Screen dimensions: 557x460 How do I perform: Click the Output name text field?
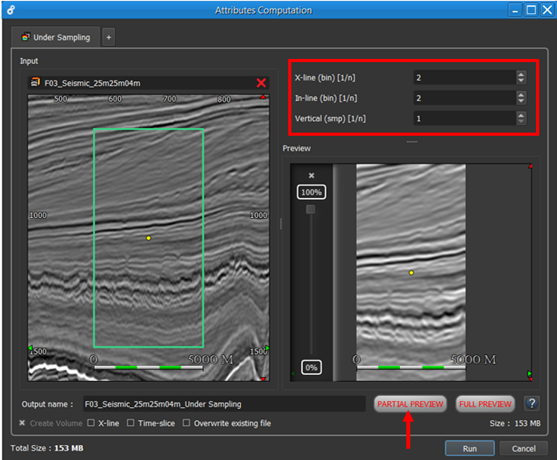point(224,404)
